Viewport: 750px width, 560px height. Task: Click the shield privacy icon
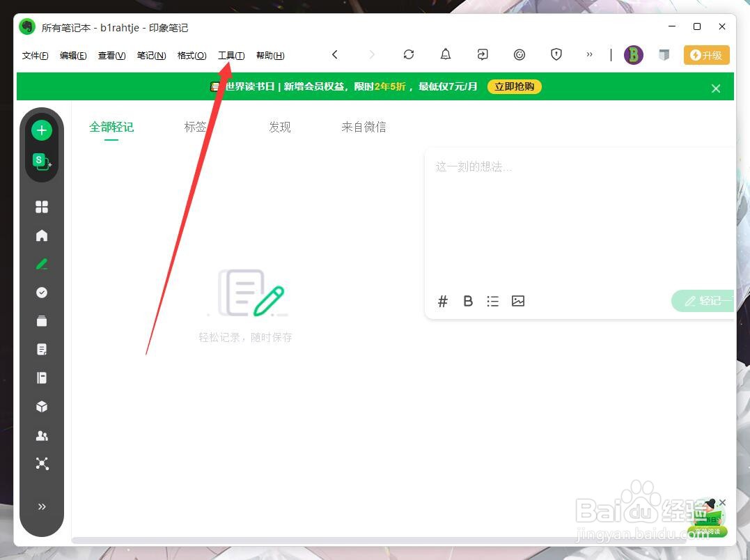click(x=556, y=54)
